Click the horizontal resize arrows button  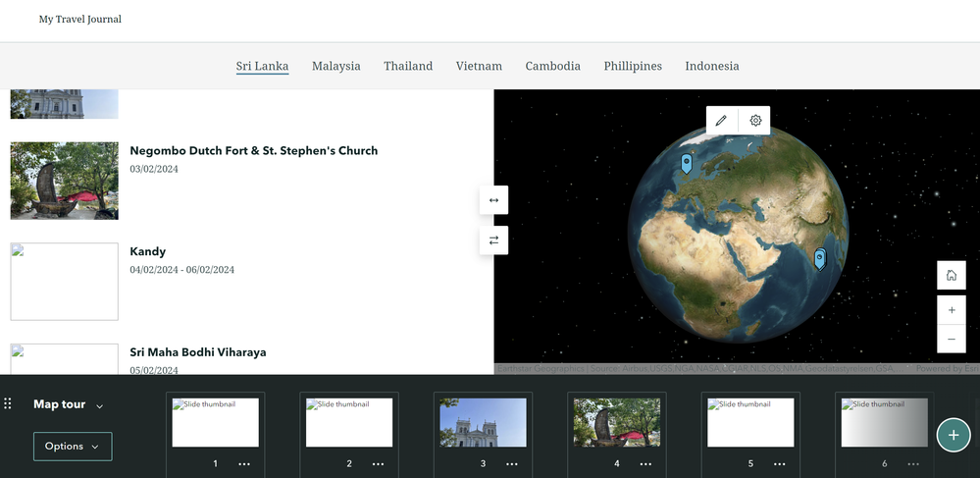pos(493,200)
